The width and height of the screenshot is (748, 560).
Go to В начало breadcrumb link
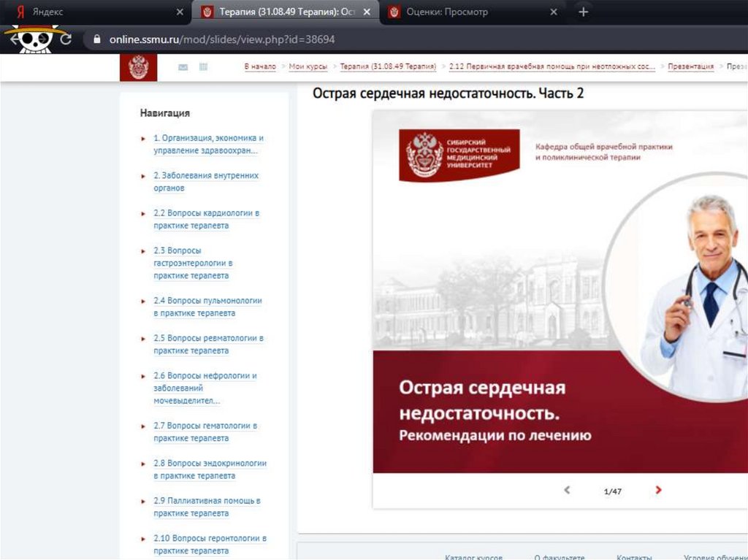pyautogui.click(x=260, y=66)
